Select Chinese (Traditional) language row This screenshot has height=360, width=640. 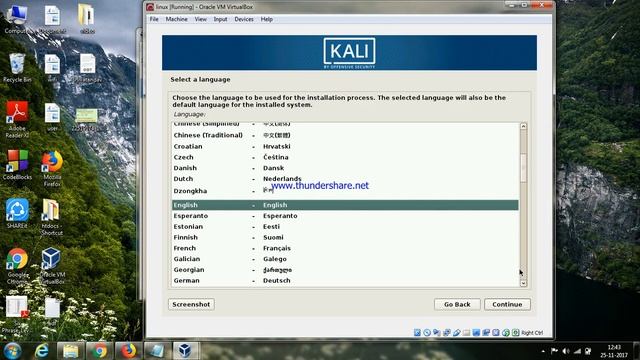(x=345, y=135)
